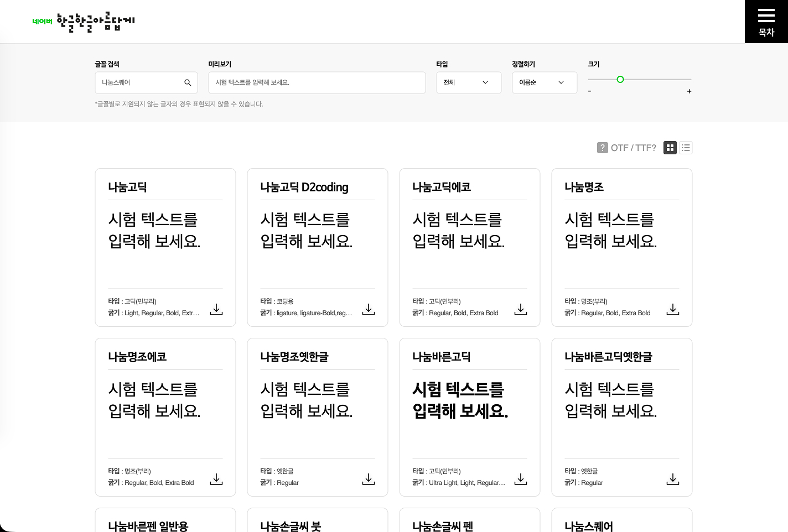Open the OTF / TTF help question icon
788x532 pixels.
(603, 148)
